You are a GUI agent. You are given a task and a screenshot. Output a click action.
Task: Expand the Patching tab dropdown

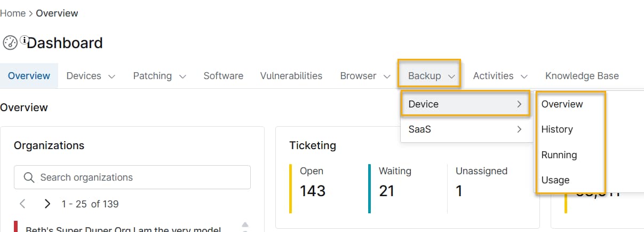click(160, 76)
